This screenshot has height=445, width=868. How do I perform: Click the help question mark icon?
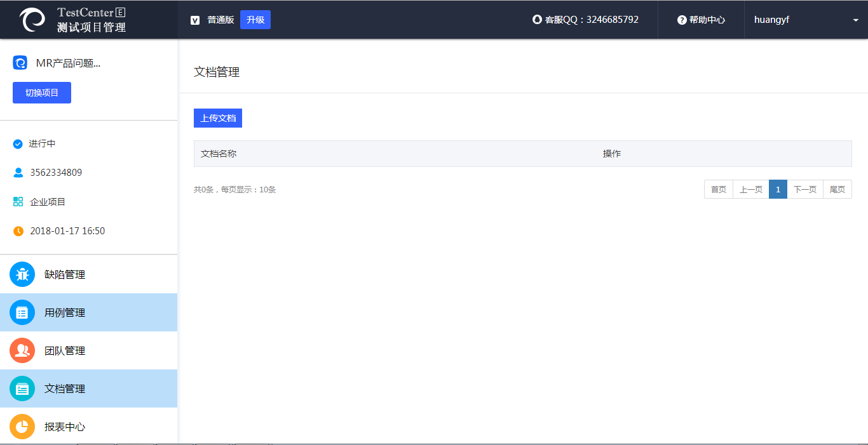(x=682, y=20)
